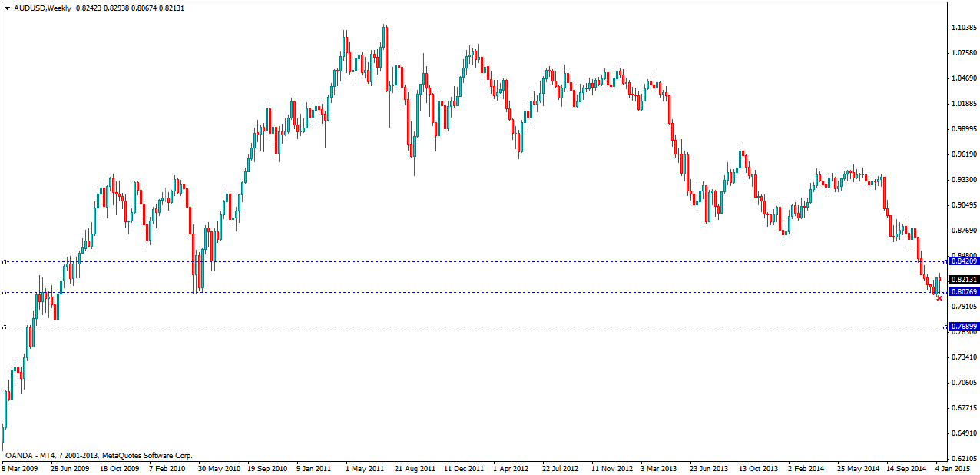Click the 30 May 2010 date label
The height and width of the screenshot is (475, 980).
(x=220, y=468)
